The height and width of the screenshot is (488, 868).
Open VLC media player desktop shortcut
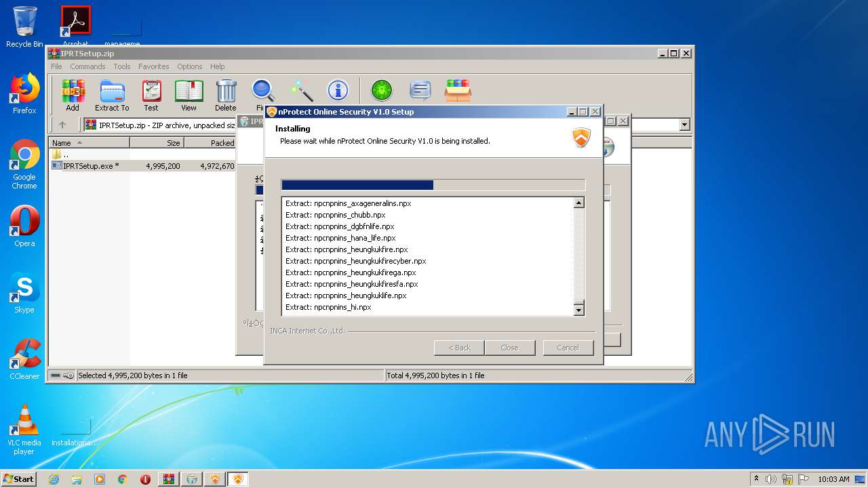point(24,430)
